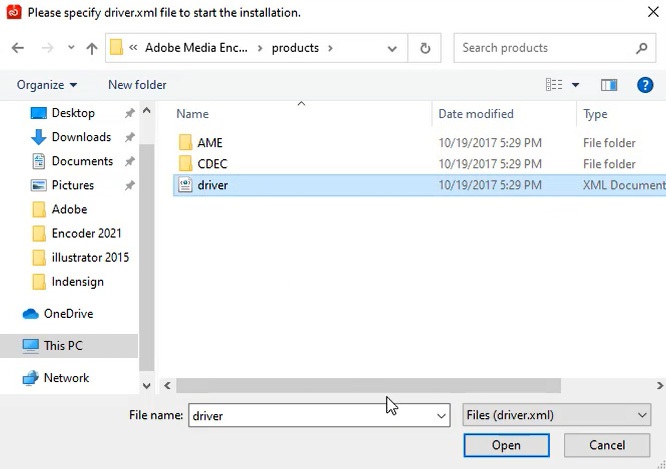
Task: Toggle the preview pane icon
Action: point(609,85)
